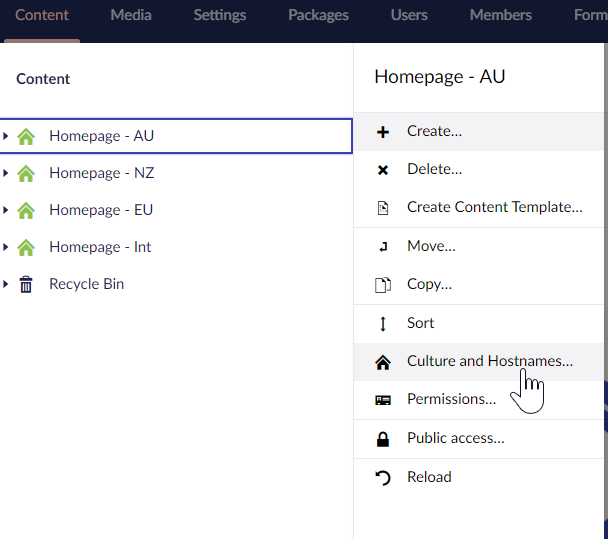Screen dimensions: 608x539
Task: Click the Copy documents icon
Action: coord(383,285)
